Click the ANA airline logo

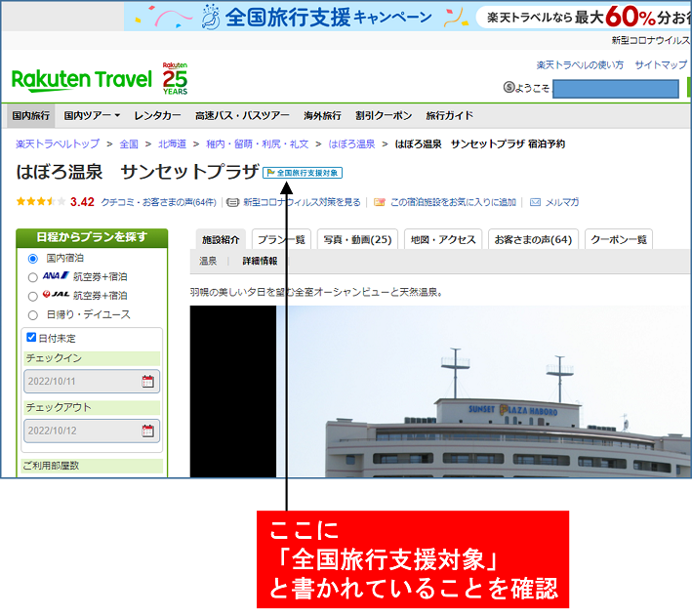pos(56,276)
